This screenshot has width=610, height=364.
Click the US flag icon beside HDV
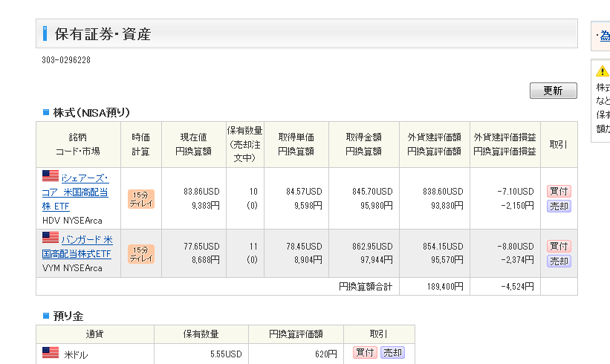click(51, 176)
